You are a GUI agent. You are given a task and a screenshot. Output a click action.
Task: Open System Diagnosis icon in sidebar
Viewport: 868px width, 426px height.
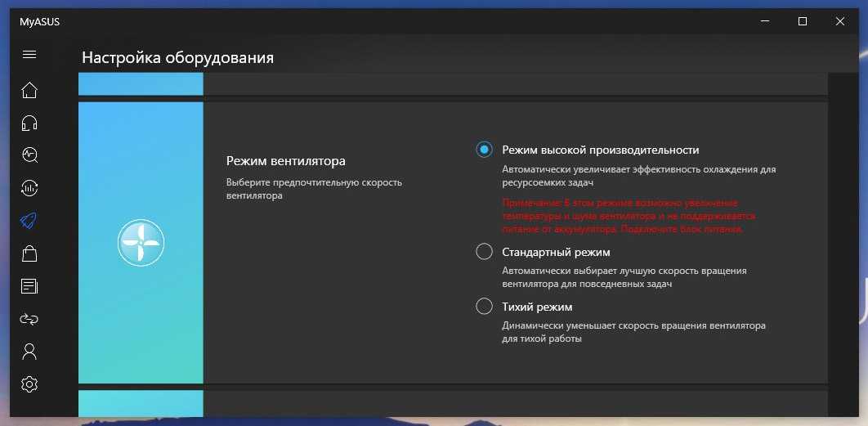[x=29, y=155]
